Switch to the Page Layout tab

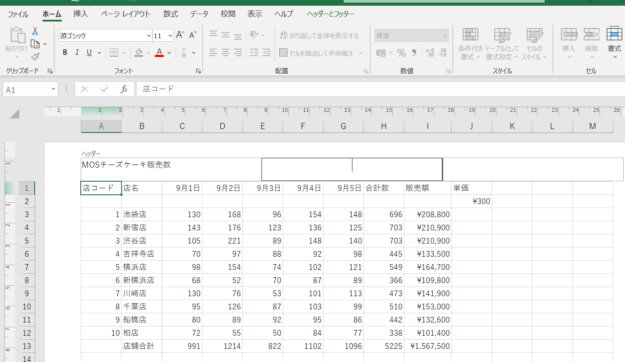click(125, 14)
